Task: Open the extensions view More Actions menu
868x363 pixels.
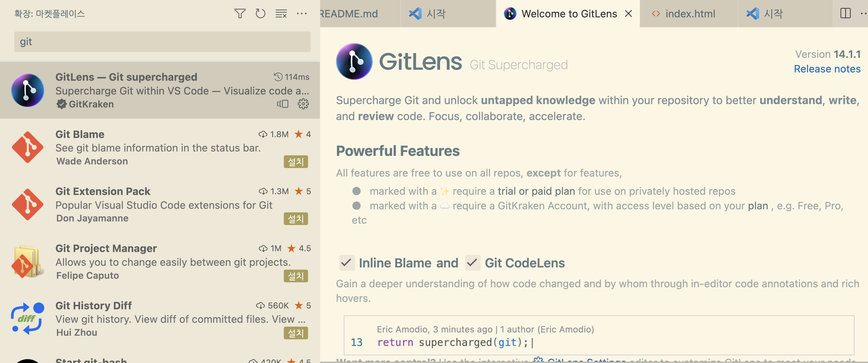Action: tap(302, 13)
